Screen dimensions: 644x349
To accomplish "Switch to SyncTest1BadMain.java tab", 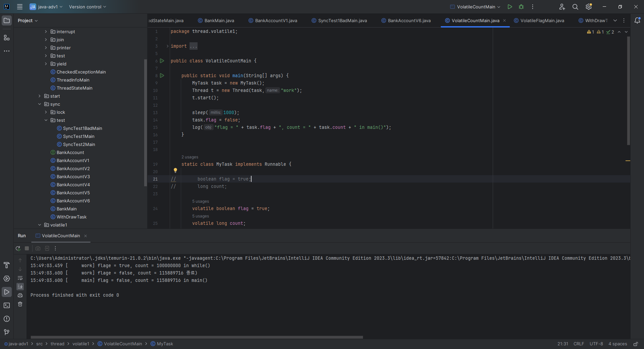I will 339,20.
